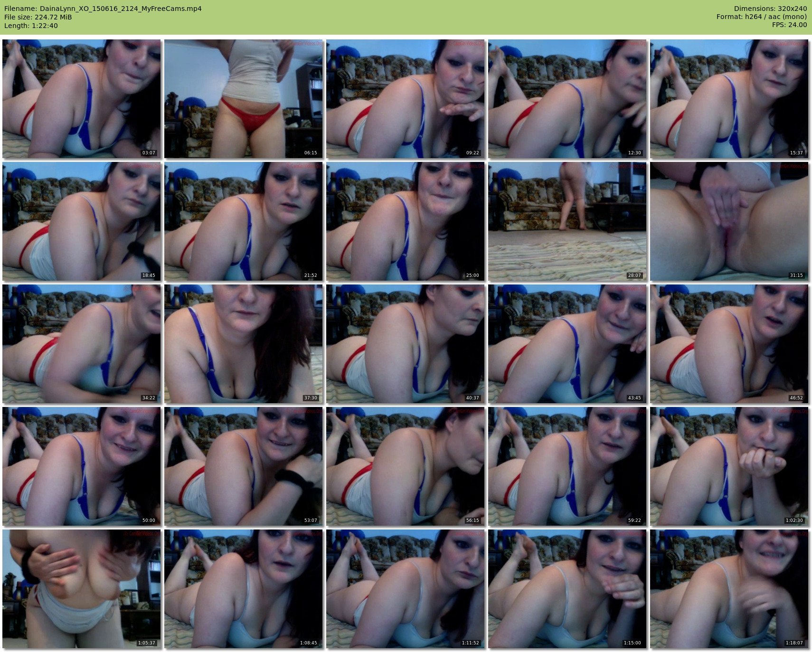
Task: Click the FPS 24.00 text
Action: (x=789, y=25)
